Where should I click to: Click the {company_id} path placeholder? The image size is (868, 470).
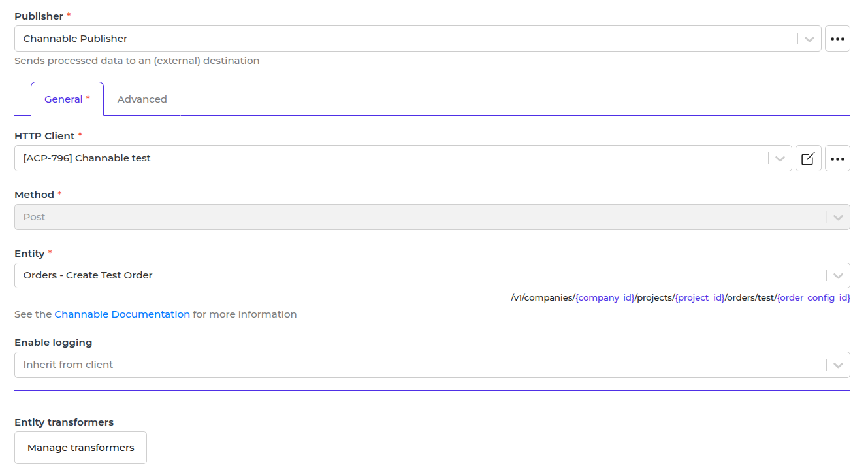[x=605, y=298]
